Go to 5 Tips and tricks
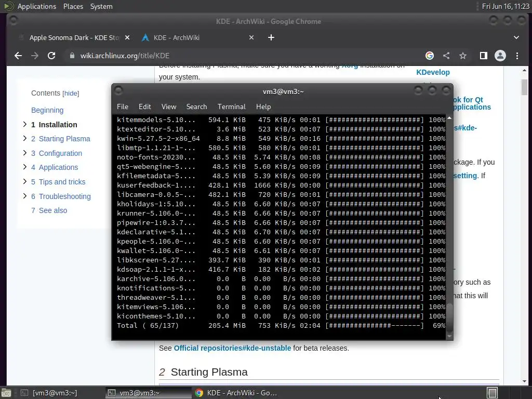Viewport: 532px width, 399px height. (x=58, y=182)
